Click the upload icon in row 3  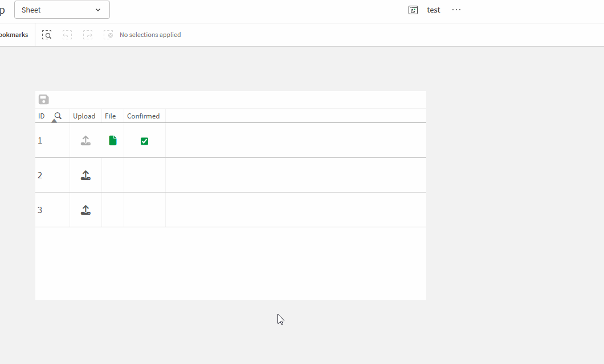pos(85,210)
